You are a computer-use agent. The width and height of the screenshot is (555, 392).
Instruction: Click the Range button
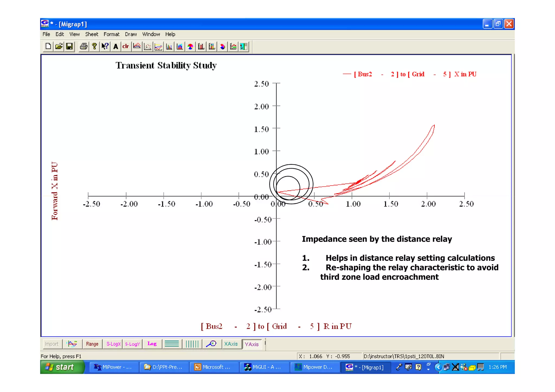pos(92,344)
